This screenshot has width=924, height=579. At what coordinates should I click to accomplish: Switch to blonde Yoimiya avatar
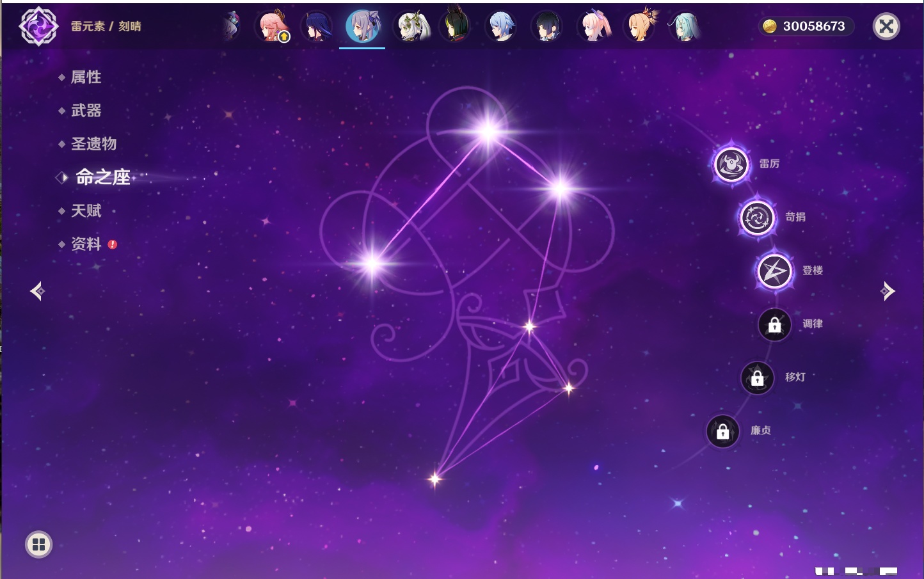(x=641, y=25)
